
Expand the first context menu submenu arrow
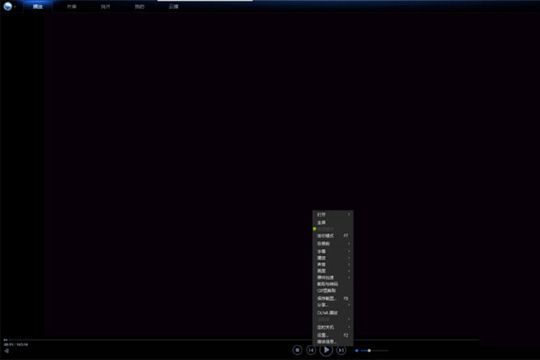tap(349, 215)
